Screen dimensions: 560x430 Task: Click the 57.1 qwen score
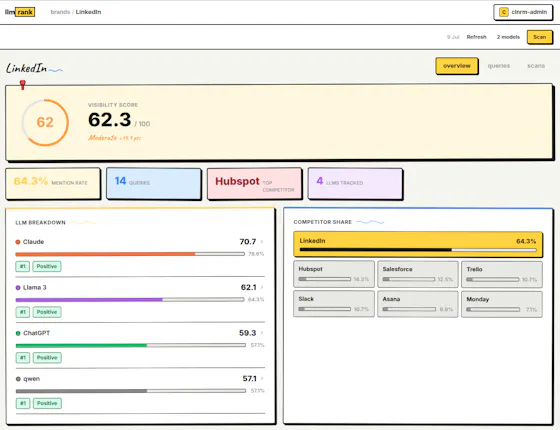point(249,378)
